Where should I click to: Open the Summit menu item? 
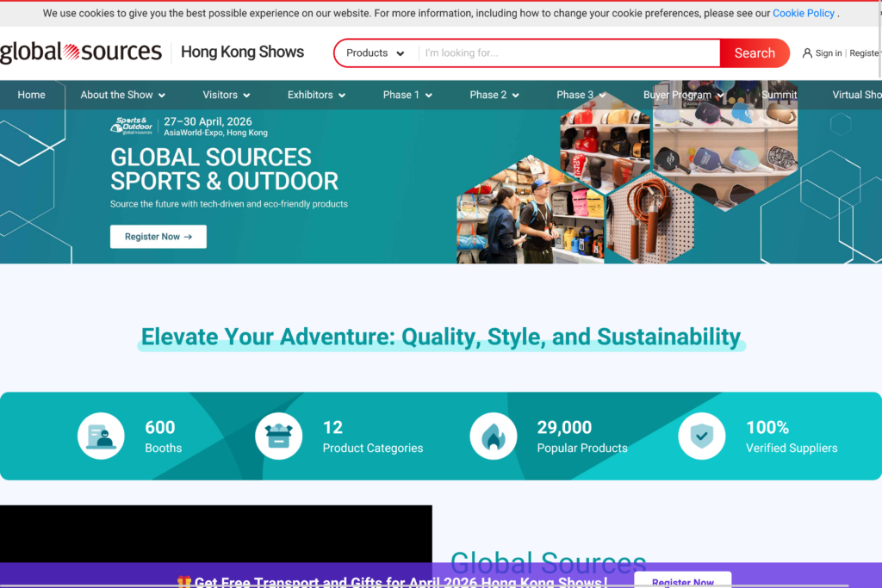(x=778, y=95)
